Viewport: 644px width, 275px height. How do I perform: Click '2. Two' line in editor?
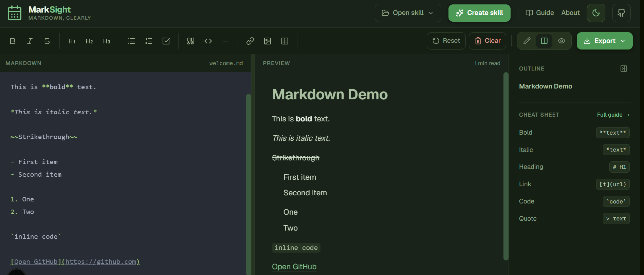[x=22, y=212]
